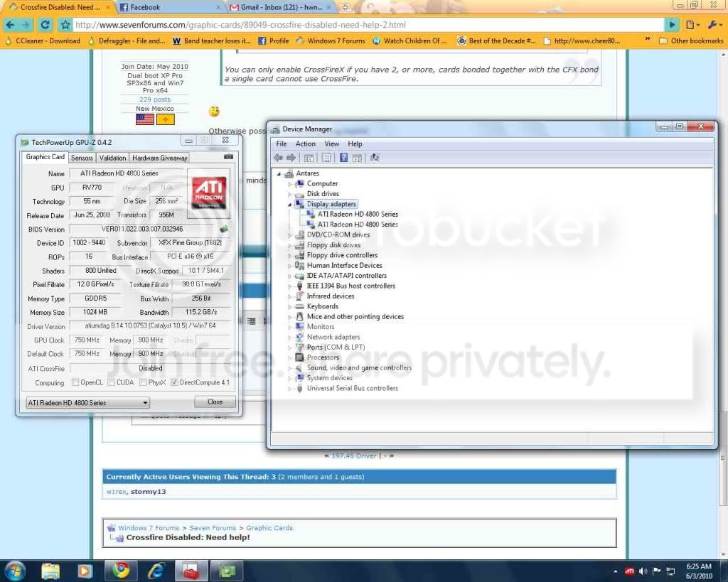Switch to the Sensors tab in GPU-Z

82,158
